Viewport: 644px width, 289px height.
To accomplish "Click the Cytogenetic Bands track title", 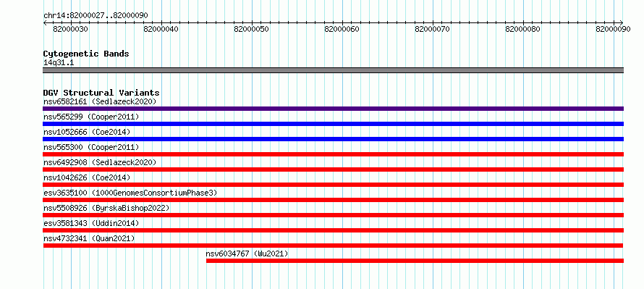I will 86,54.
